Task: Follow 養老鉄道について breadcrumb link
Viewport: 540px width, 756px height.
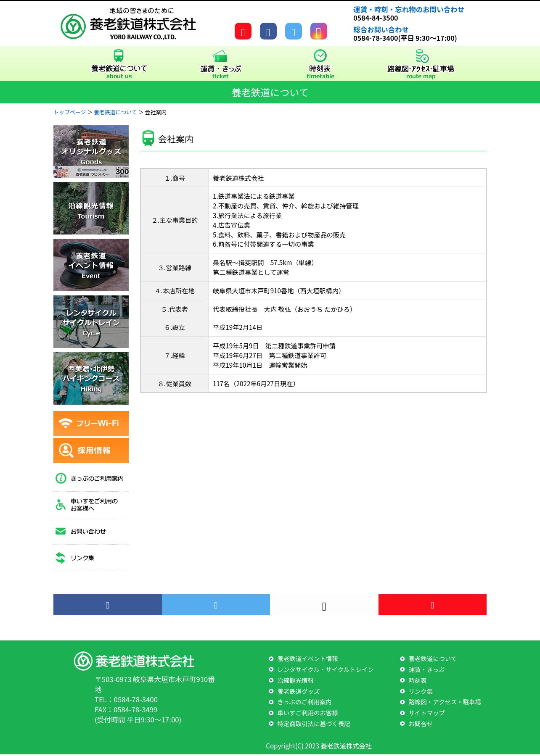Action: click(x=115, y=112)
